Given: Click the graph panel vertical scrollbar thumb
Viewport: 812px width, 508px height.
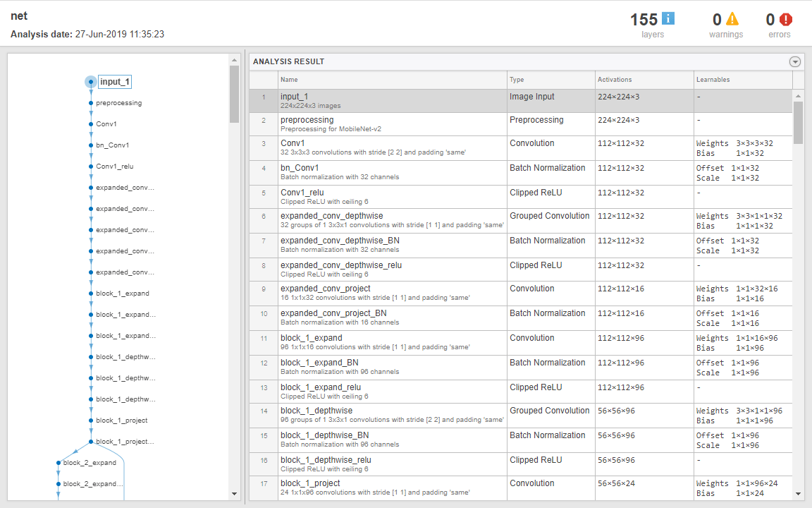Looking at the screenshot, I should tap(234, 94).
